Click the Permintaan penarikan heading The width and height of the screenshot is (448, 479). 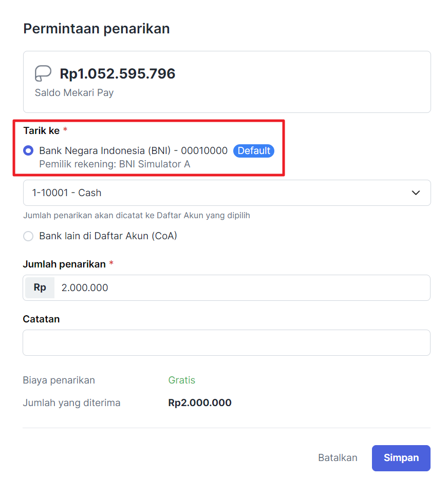97,29
